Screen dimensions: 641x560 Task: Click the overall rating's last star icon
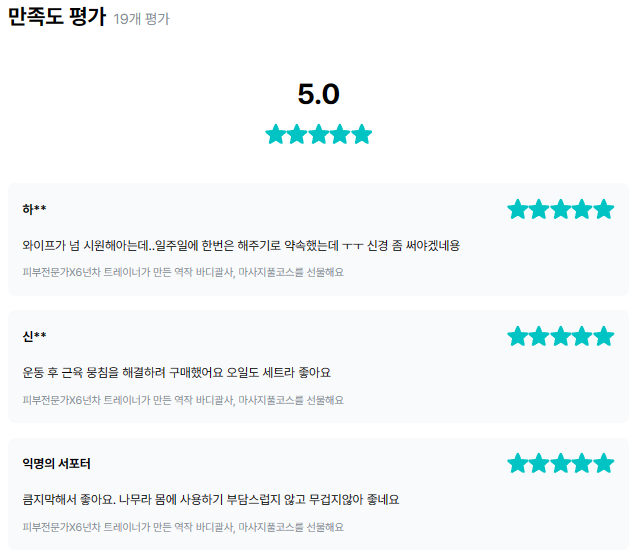coord(362,134)
